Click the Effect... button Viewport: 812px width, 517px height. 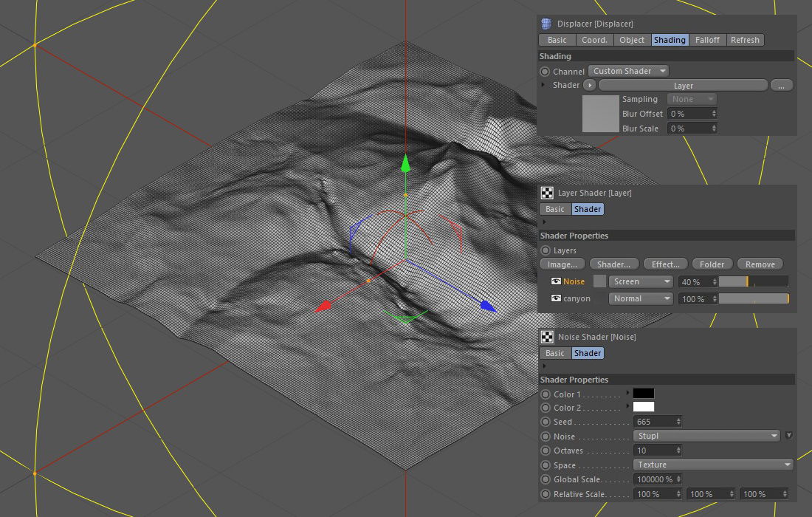click(x=665, y=264)
